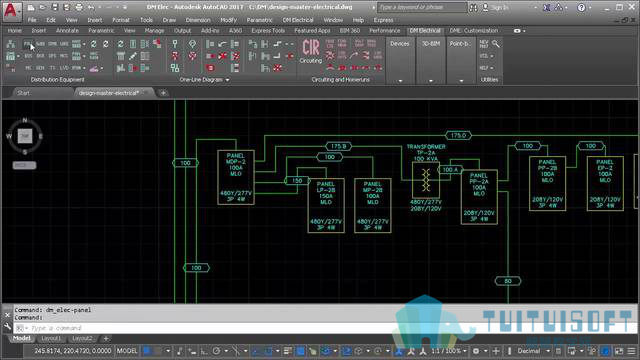
Task: Open the dropdown arrow next to XFMR icon
Action: 84,68
